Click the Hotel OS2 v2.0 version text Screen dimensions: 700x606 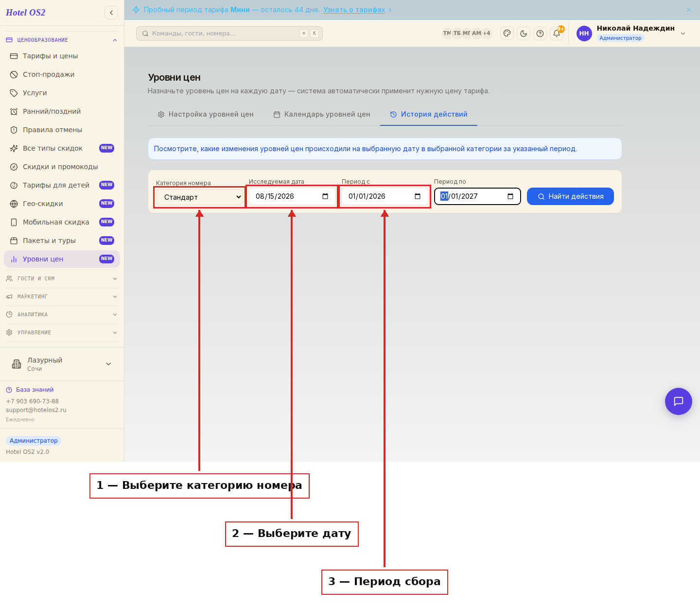27,452
